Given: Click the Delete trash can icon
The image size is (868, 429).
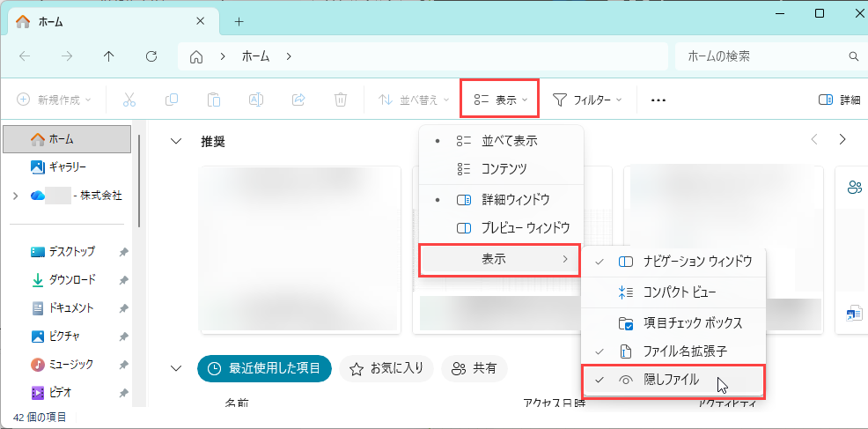Looking at the screenshot, I should [x=341, y=100].
